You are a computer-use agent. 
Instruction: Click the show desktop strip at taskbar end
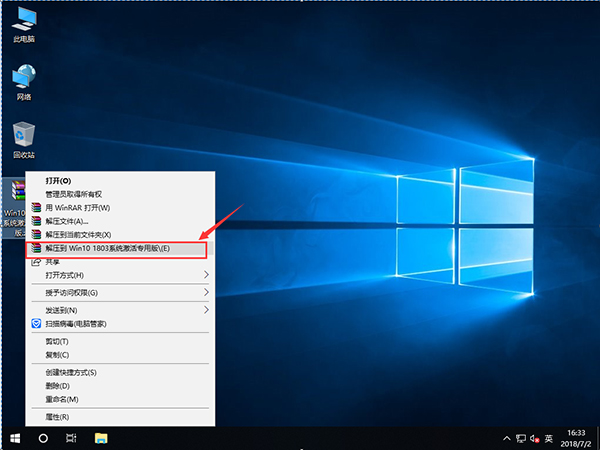click(597, 439)
